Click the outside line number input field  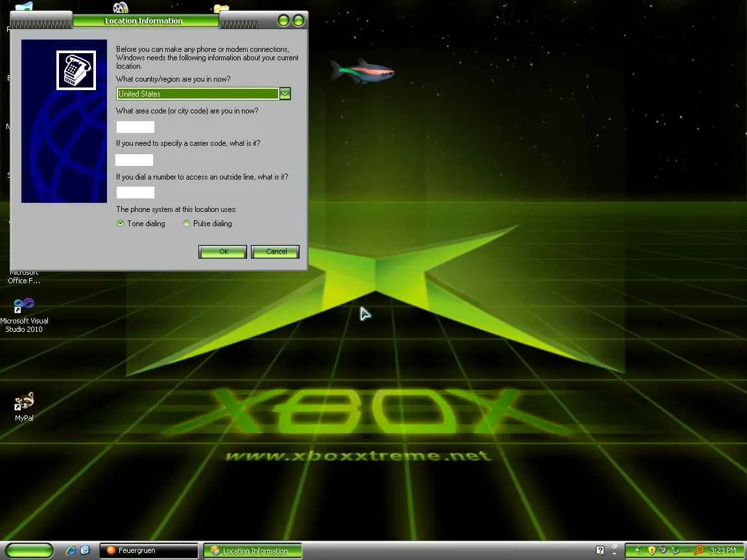pos(136,192)
